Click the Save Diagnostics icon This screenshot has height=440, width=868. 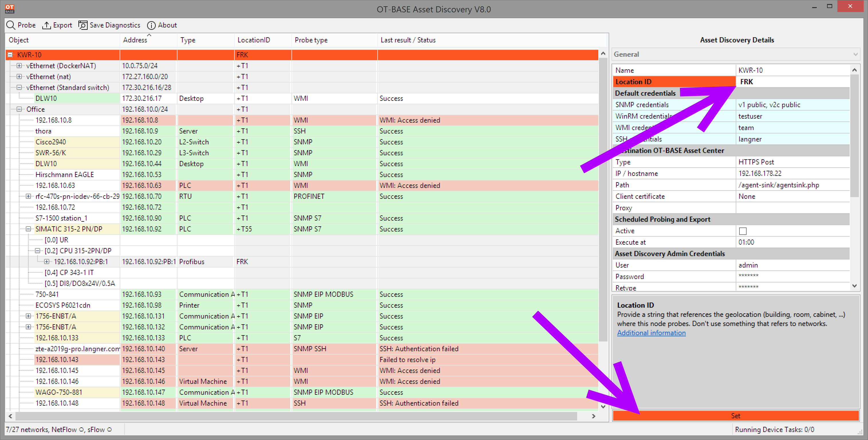[x=83, y=25]
